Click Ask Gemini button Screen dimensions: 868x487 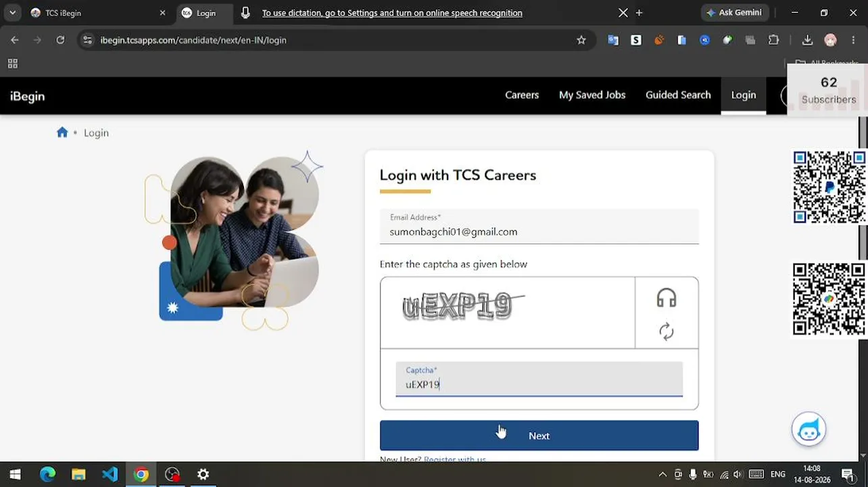pyautogui.click(x=733, y=13)
